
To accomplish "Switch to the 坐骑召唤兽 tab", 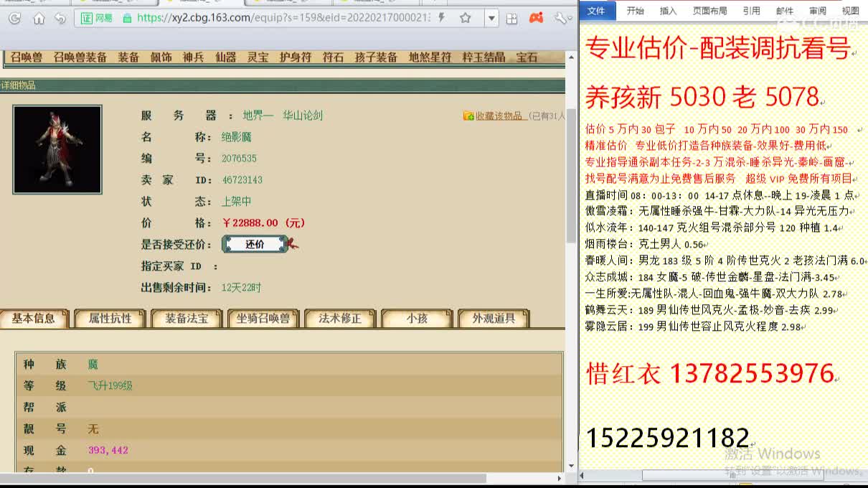I will [x=263, y=319].
